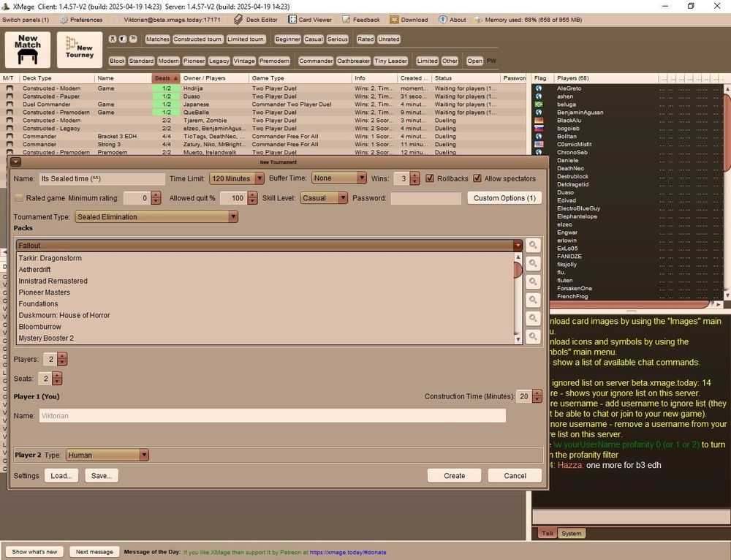Click the magnifier icon beside the Fallout pack

pos(533,246)
